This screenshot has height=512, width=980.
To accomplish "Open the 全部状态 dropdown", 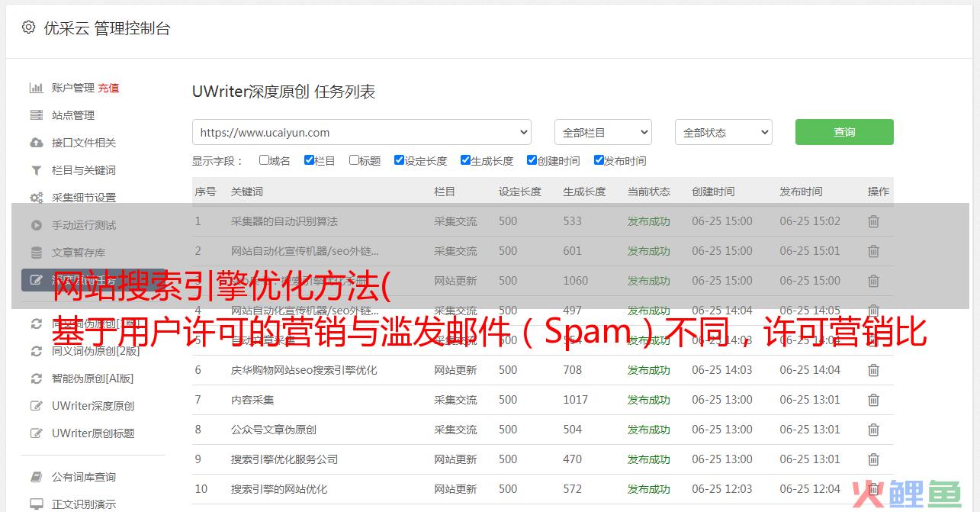I will coord(724,132).
